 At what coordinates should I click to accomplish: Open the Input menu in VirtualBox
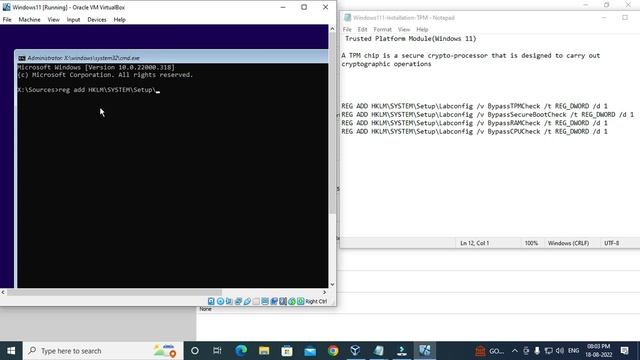73,20
